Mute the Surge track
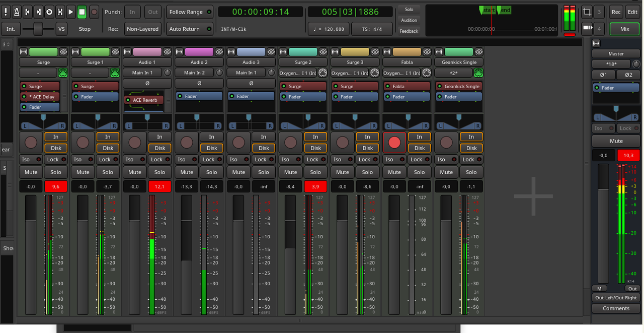The image size is (644, 333). [31, 172]
